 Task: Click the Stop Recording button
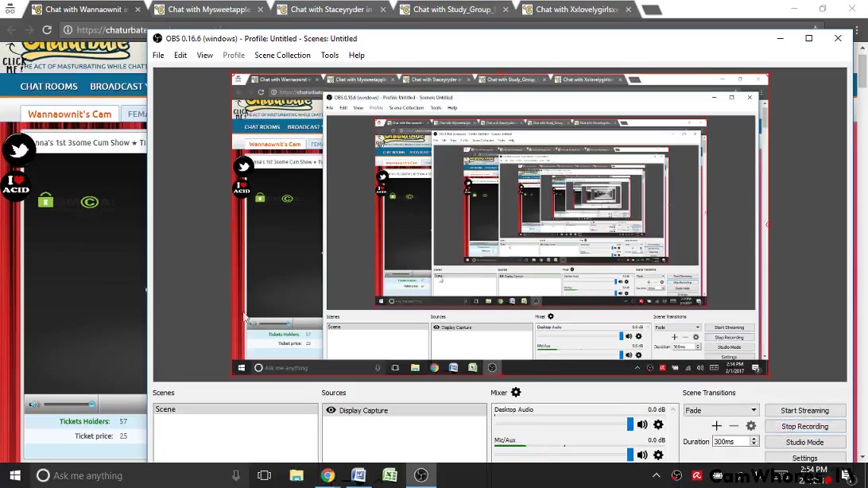pyautogui.click(x=804, y=426)
